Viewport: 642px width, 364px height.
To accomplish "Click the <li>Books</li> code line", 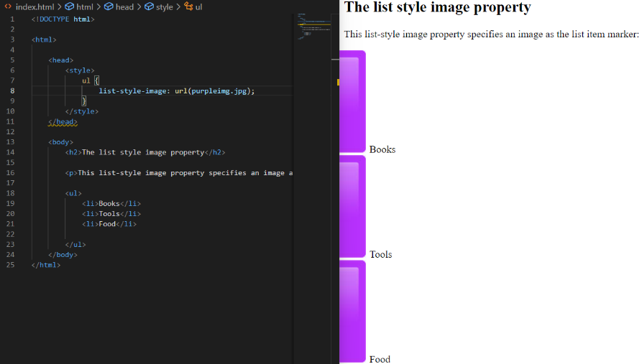I will pos(111,203).
